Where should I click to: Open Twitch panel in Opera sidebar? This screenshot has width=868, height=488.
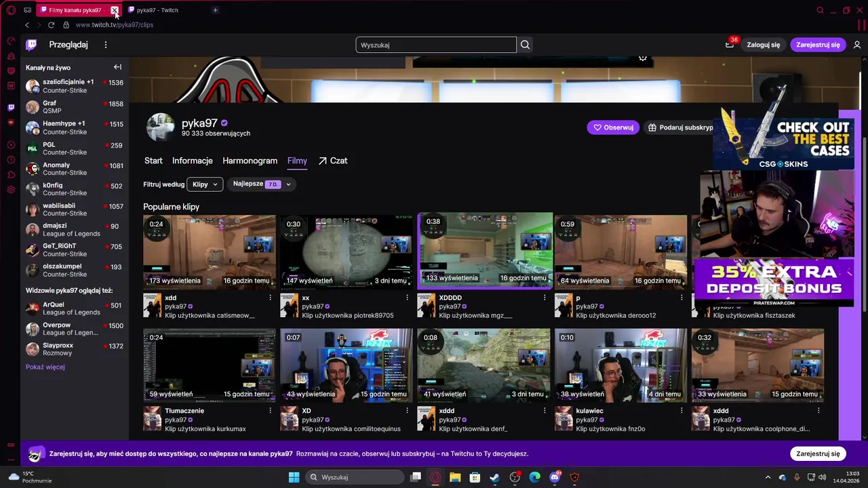tap(11, 107)
